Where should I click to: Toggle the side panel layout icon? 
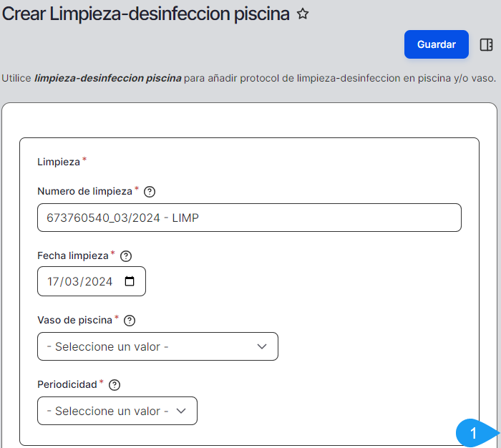(x=486, y=44)
